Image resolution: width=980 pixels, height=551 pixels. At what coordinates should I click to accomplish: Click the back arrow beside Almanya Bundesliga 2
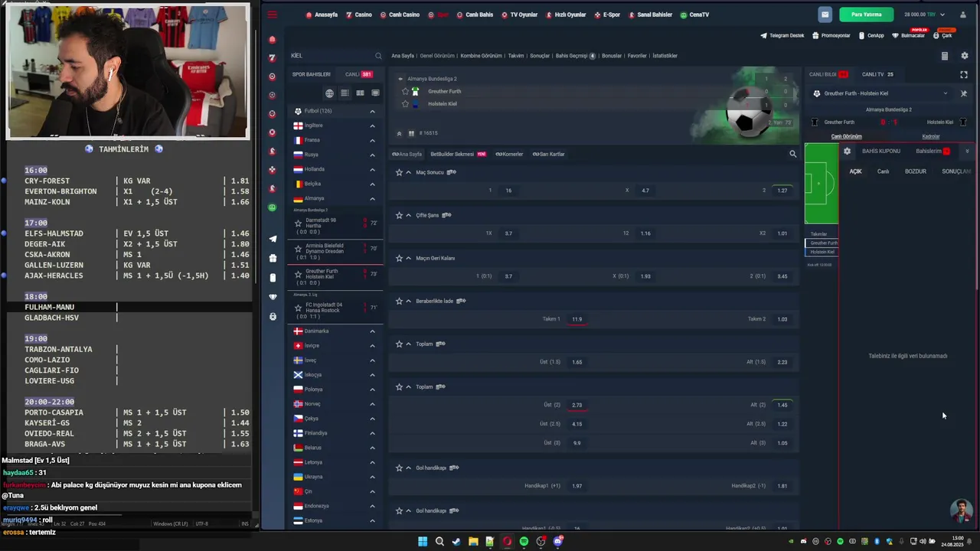point(400,79)
